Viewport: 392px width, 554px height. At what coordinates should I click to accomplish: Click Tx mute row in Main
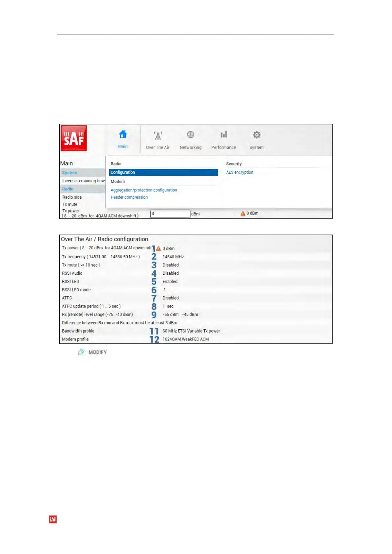[70, 204]
